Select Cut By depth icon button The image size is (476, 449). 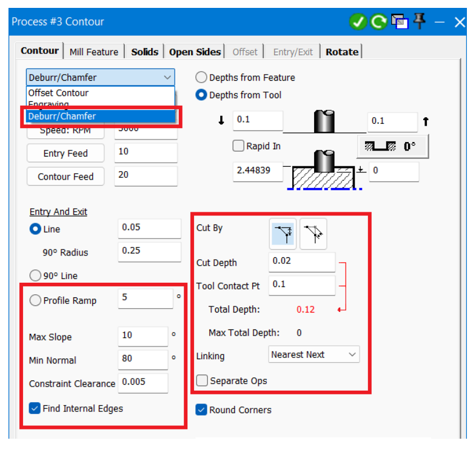pyautogui.click(x=283, y=234)
